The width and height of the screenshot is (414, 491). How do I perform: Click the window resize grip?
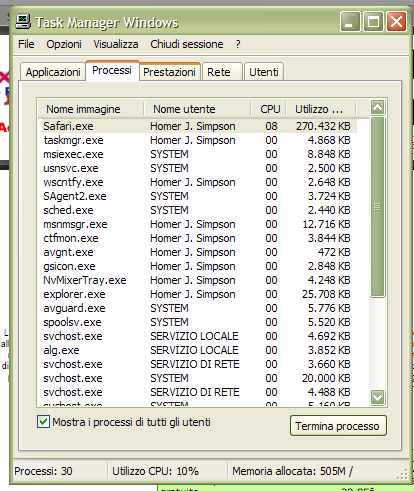coord(403,474)
